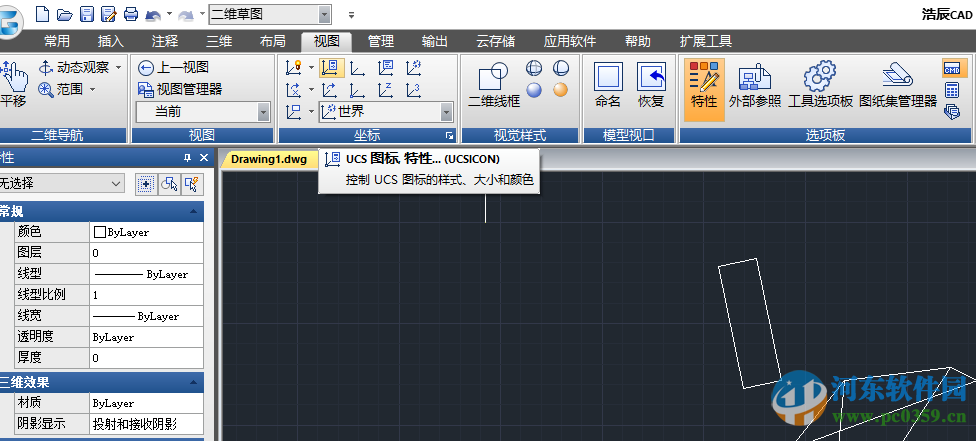Open quick select icon in properties panel
The height and width of the screenshot is (441, 976).
point(192,184)
